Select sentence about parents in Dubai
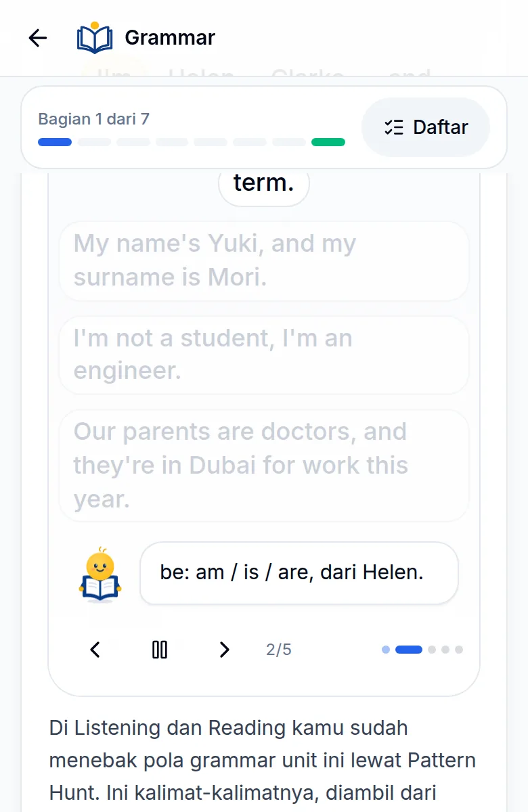The image size is (528, 812). click(x=264, y=466)
